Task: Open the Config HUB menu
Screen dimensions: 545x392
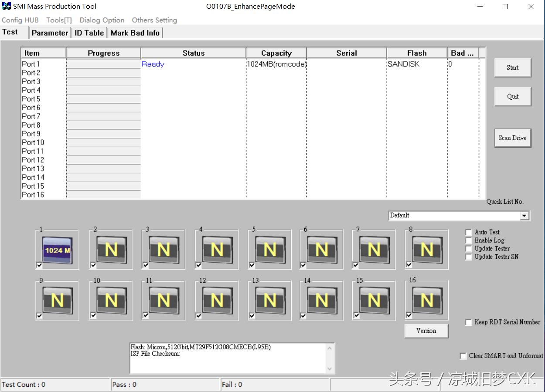Action: coord(20,20)
